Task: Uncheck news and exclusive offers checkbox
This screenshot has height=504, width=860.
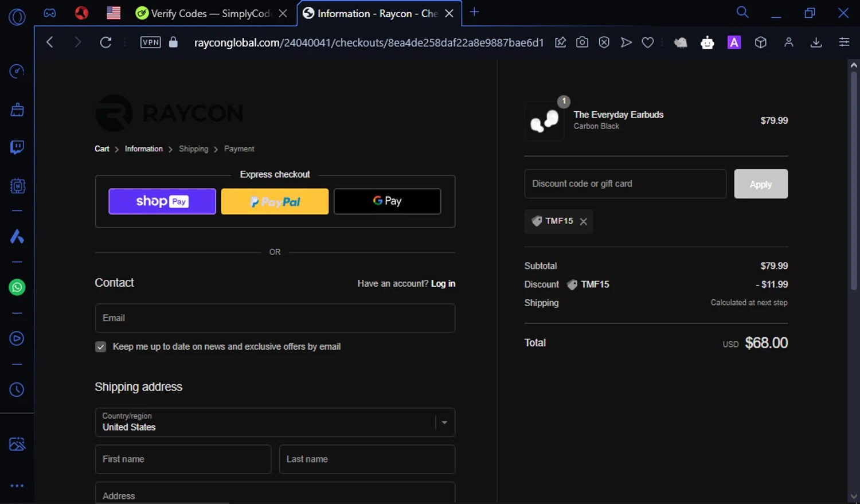Action: pyautogui.click(x=100, y=347)
